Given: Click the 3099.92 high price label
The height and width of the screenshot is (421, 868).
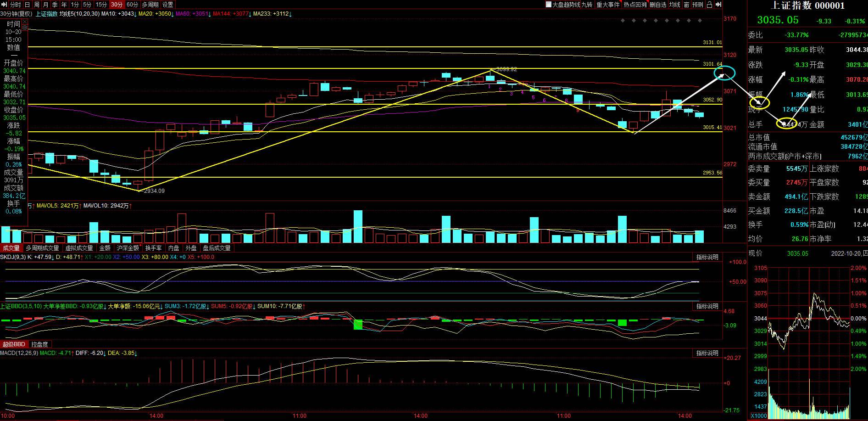Looking at the screenshot, I should point(506,69).
